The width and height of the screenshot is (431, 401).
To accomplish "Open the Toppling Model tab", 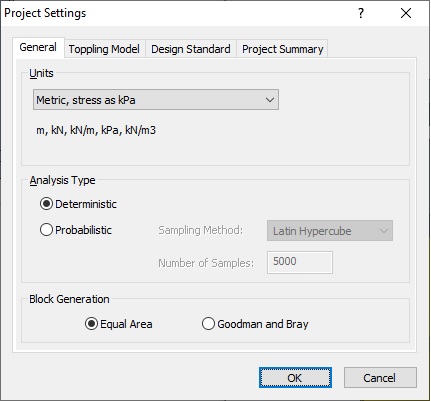I will [x=104, y=49].
